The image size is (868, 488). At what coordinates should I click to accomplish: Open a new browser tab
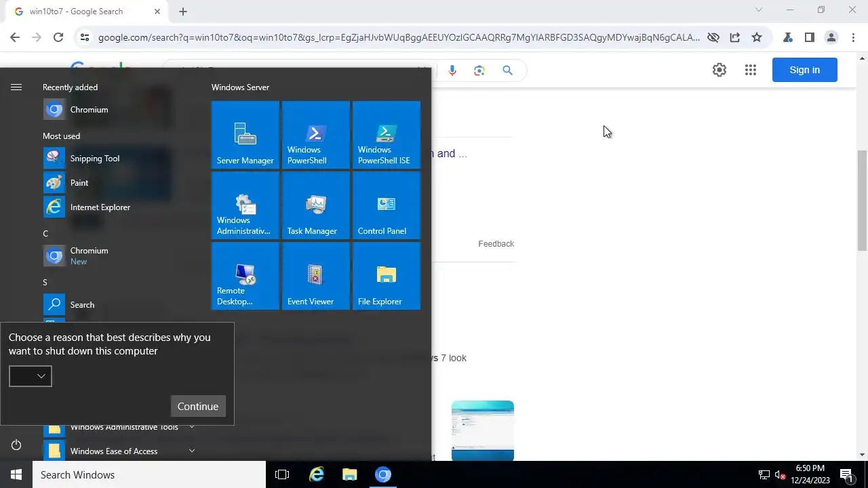[183, 12]
